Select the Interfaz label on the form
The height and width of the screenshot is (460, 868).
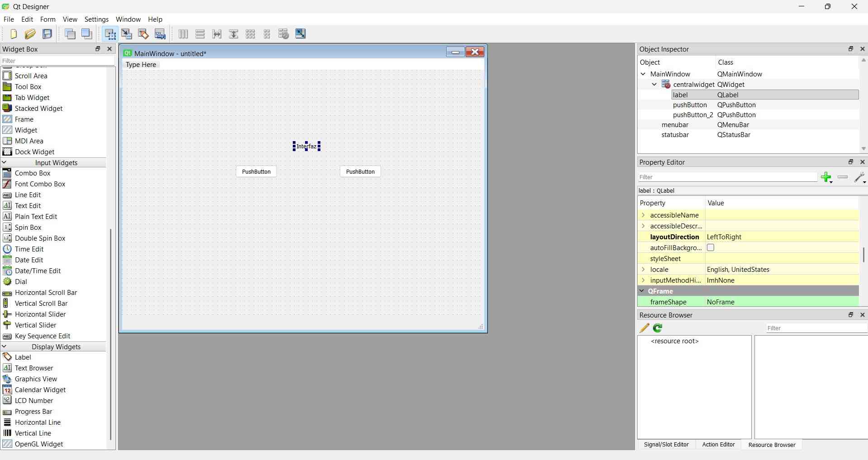click(x=306, y=146)
